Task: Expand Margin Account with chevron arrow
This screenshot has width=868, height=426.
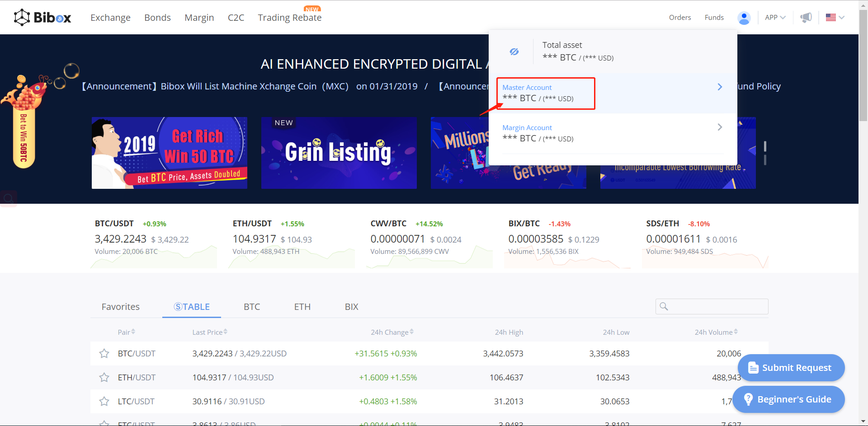Action: click(x=720, y=127)
